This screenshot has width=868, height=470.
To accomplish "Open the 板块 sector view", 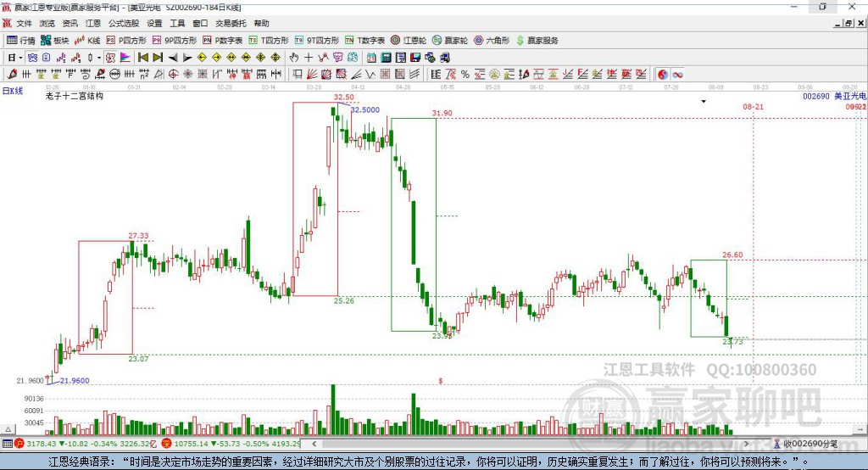I will click(x=55, y=41).
